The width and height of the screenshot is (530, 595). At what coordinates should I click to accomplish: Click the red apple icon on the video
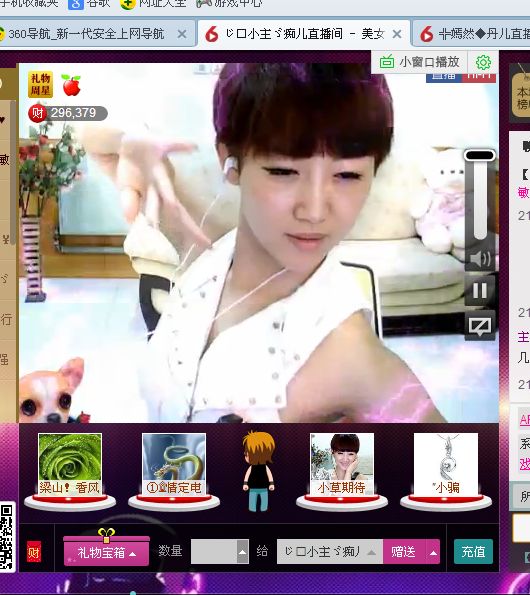pyautogui.click(x=71, y=85)
